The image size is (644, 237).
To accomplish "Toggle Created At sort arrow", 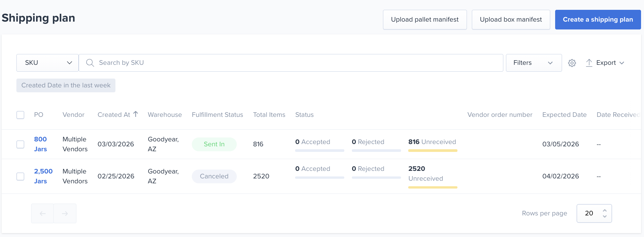I will [136, 114].
